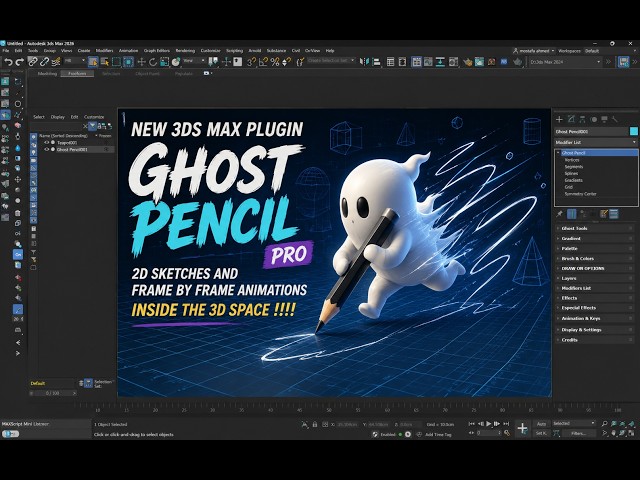Open the Material Editor icon
Image resolution: width=640 pixels, height=480 pixels.
click(x=453, y=62)
